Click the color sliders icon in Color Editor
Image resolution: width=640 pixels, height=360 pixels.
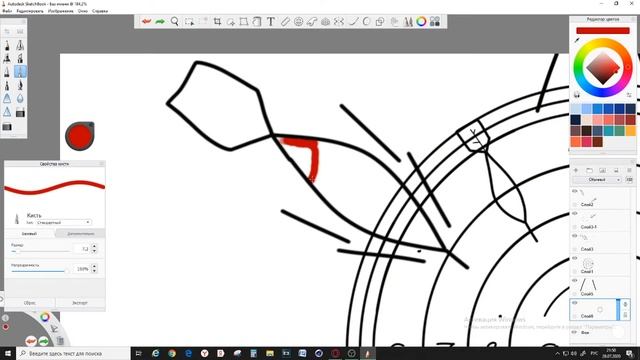pyautogui.click(x=629, y=95)
